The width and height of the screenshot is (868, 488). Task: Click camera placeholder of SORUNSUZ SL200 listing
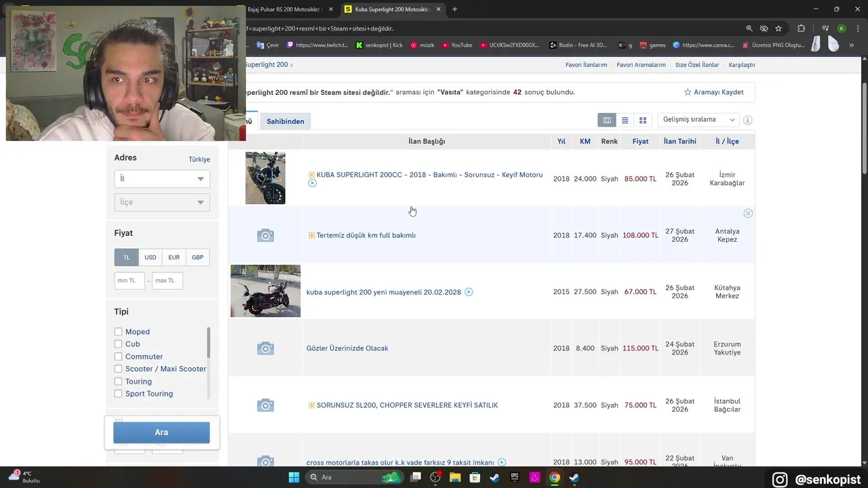pyautogui.click(x=265, y=405)
